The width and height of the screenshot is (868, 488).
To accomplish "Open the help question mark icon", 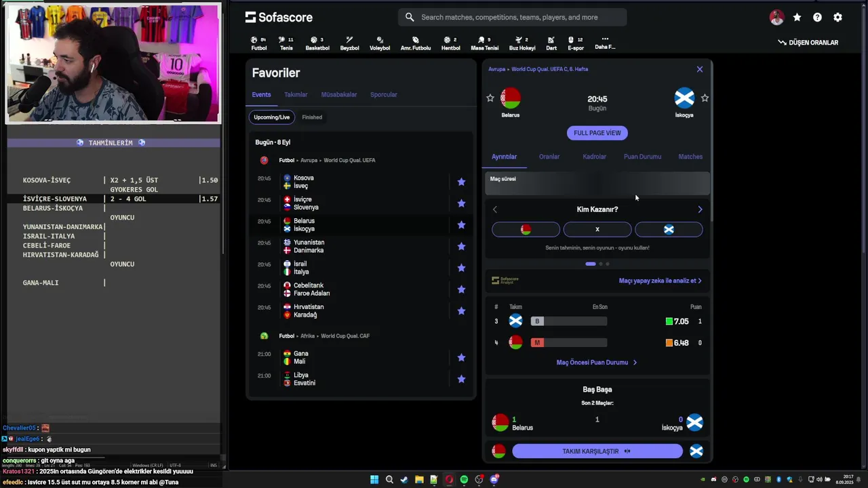I will tap(817, 18).
